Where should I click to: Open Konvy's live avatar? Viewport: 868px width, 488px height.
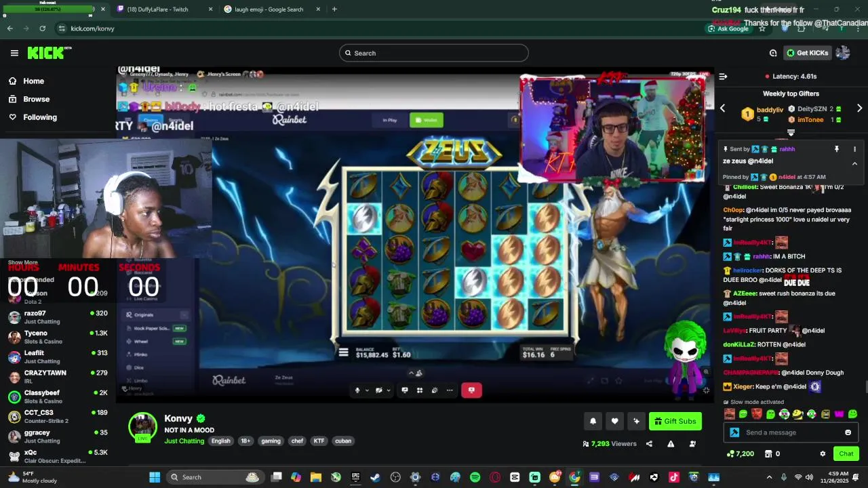tap(143, 426)
